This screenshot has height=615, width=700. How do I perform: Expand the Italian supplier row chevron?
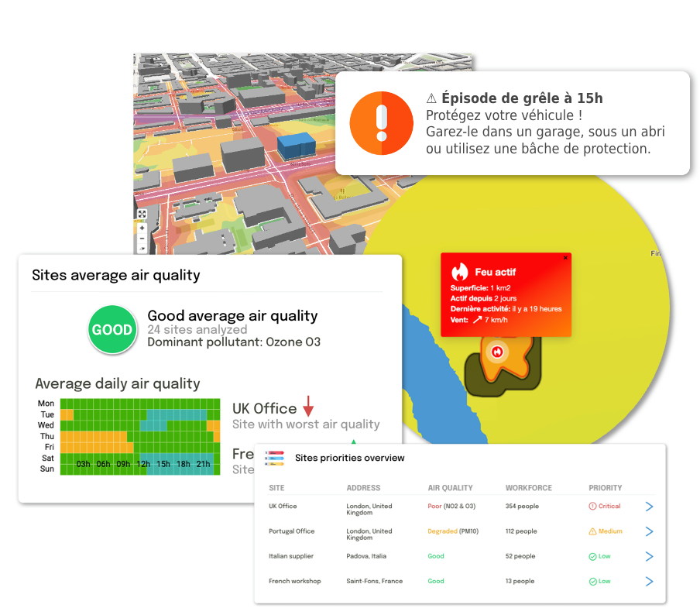pyautogui.click(x=649, y=556)
